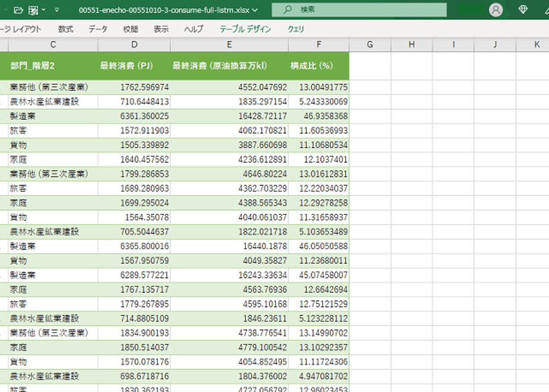Viewport: 549px width, 392px height.
Task: Select column J header
Action: pyautogui.click(x=495, y=45)
